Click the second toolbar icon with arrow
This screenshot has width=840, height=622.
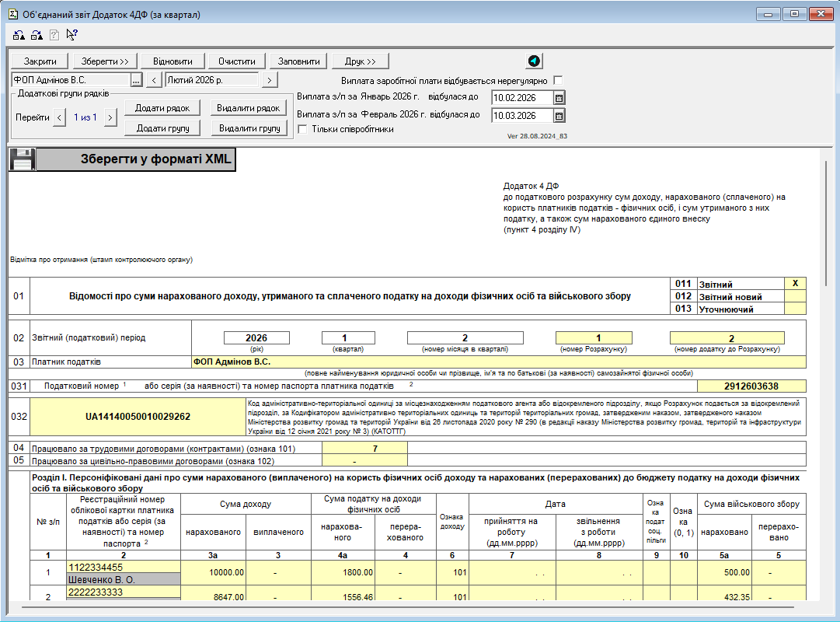pyautogui.click(x=37, y=35)
